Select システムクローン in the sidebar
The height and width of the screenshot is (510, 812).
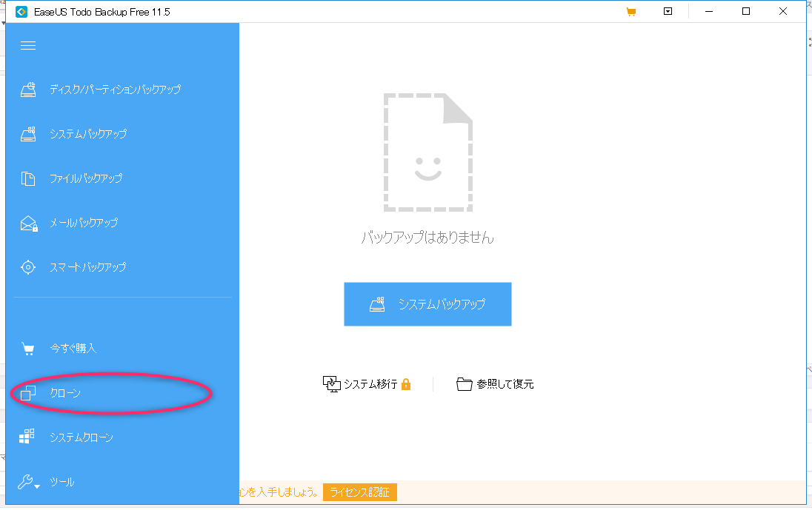[81, 437]
